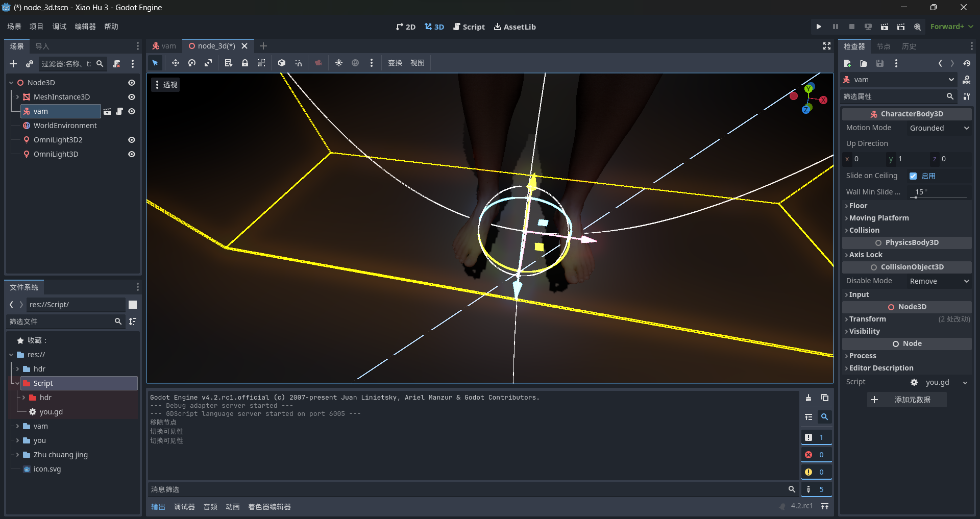This screenshot has width=980, height=519.
Task: Activate the Rotate mode tool
Action: [x=191, y=63]
